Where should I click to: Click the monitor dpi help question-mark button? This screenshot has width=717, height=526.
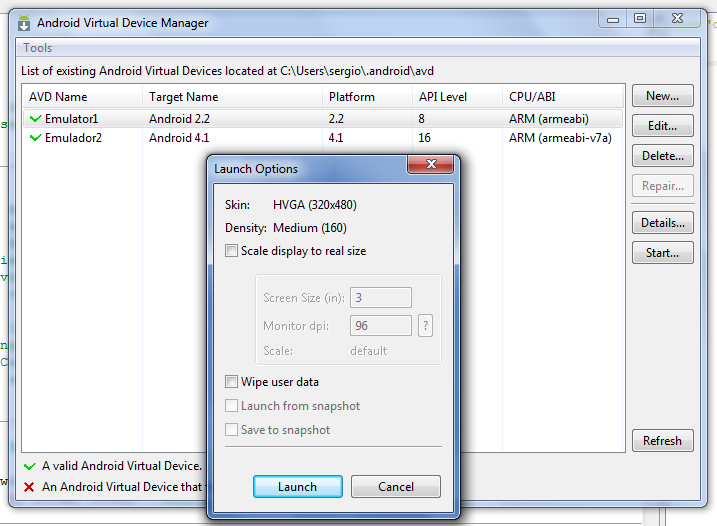(x=425, y=326)
